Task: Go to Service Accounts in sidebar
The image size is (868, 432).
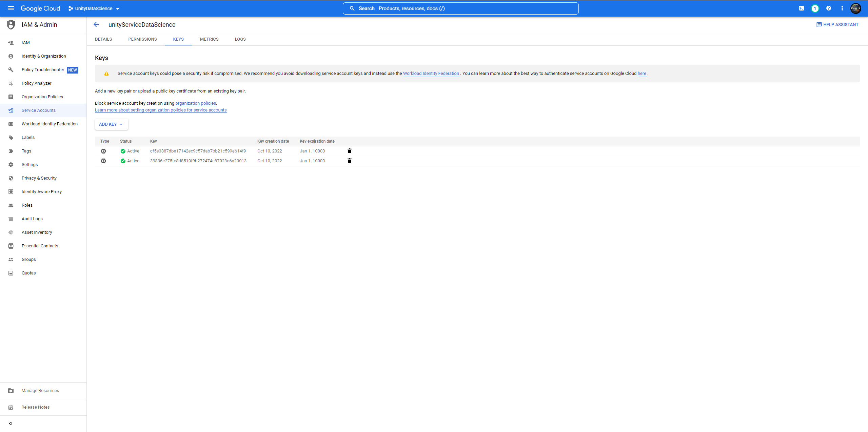Action: (x=43, y=110)
